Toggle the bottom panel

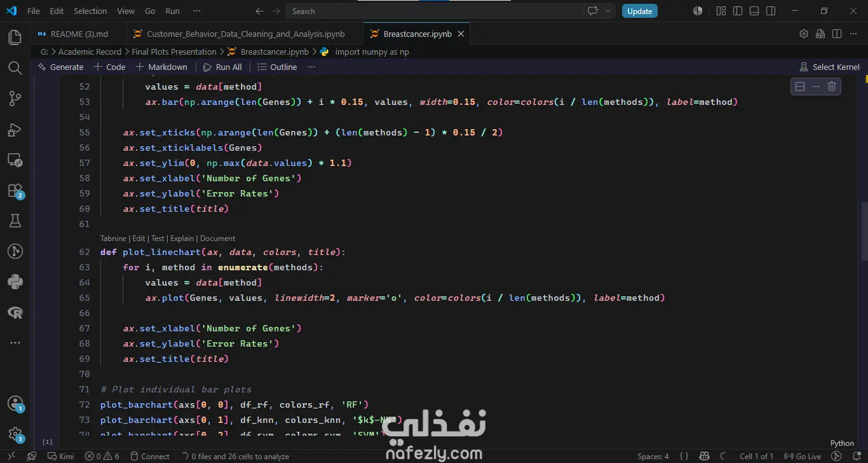(x=754, y=11)
